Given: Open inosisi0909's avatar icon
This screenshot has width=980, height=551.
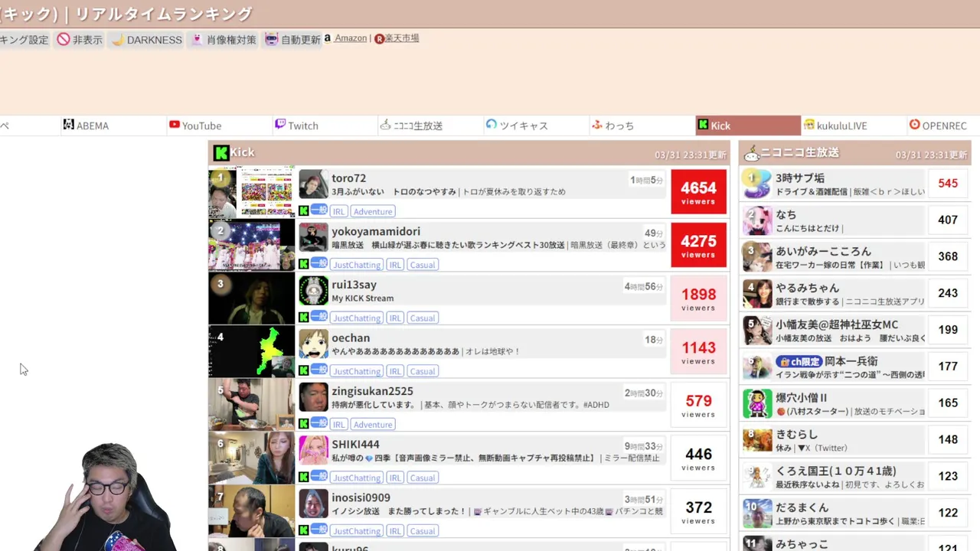Looking at the screenshot, I should point(313,504).
